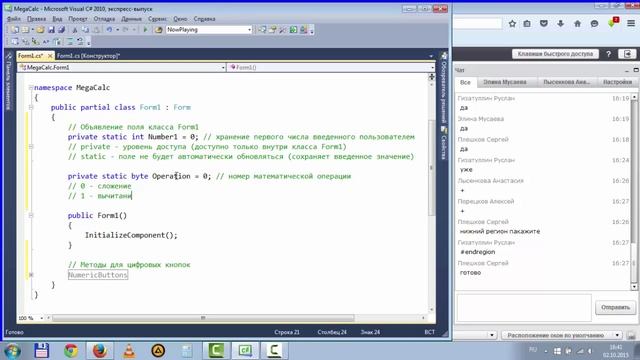Click AIMP icon in taskbar
The image size is (640, 360).
[x=158, y=351]
